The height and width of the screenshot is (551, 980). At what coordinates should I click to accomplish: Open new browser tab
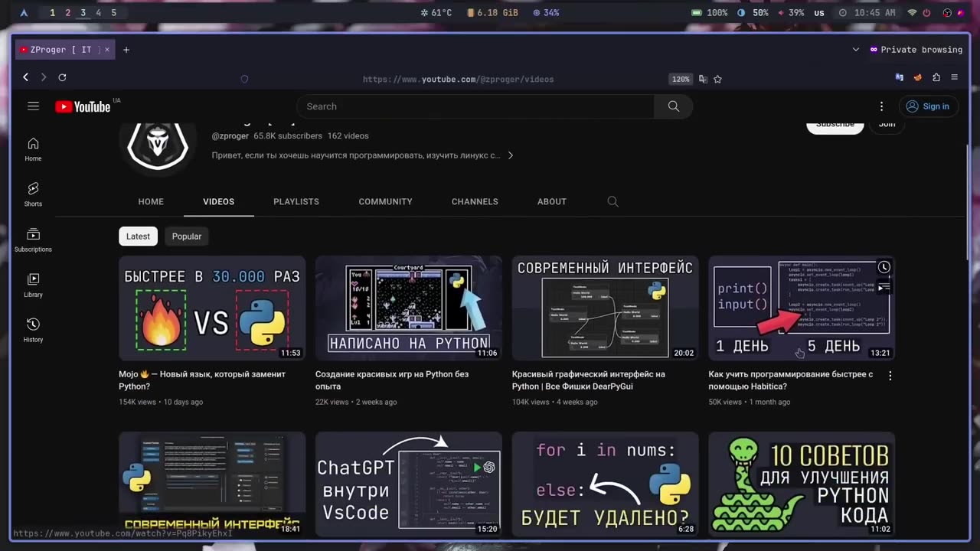(x=126, y=50)
